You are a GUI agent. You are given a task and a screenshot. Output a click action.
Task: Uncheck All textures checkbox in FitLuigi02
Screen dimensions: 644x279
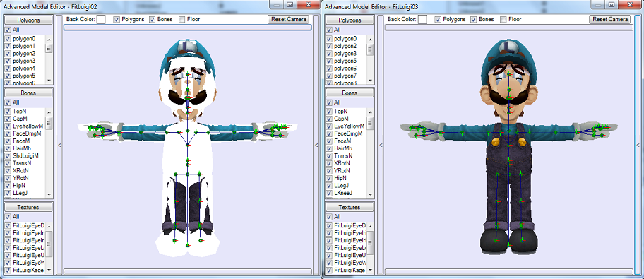pos(7,217)
